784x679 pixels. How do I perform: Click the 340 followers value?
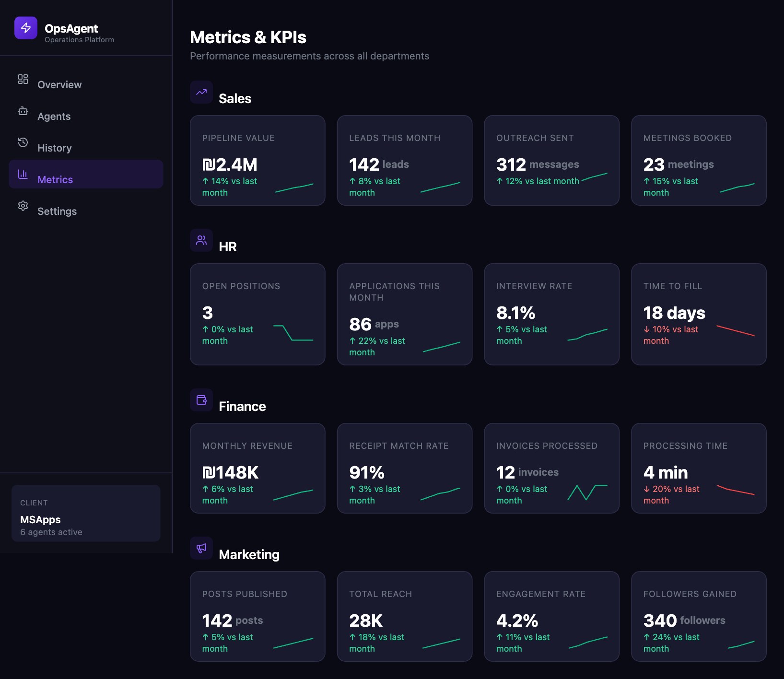[684, 620]
